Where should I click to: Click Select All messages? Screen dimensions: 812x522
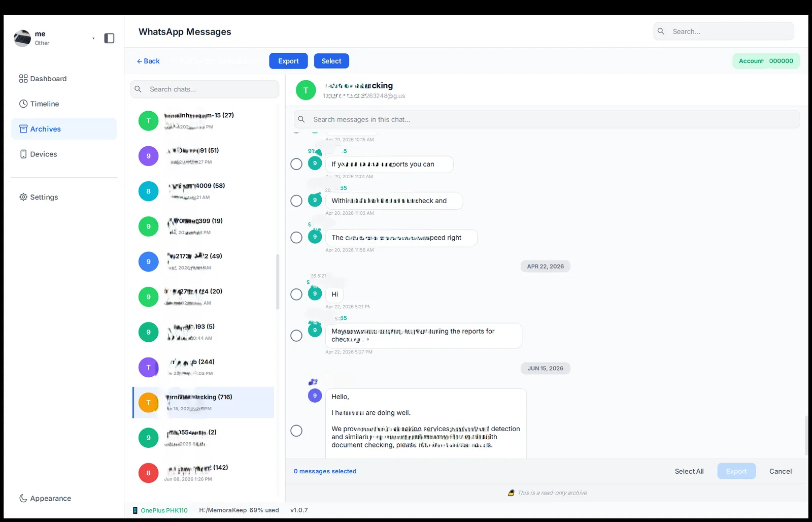[x=689, y=471]
